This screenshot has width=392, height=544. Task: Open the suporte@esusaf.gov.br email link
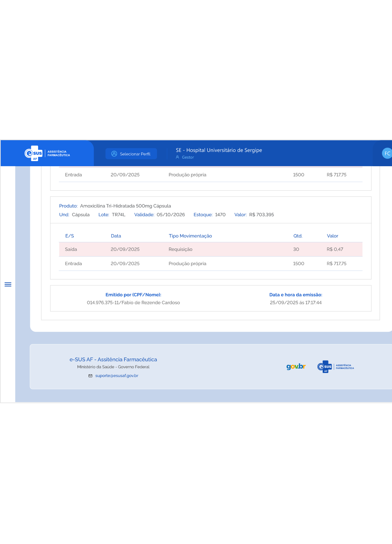(x=117, y=376)
